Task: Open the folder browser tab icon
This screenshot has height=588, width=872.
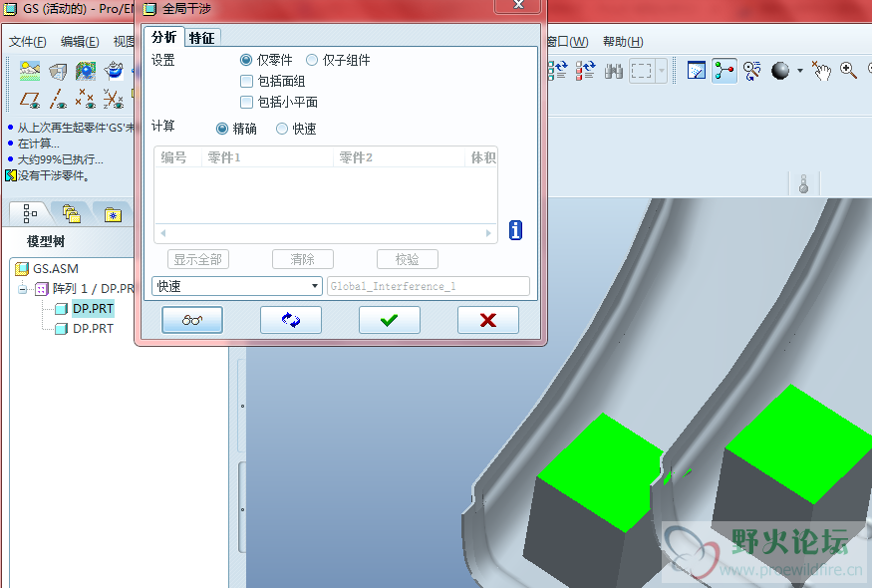Action: (x=71, y=213)
